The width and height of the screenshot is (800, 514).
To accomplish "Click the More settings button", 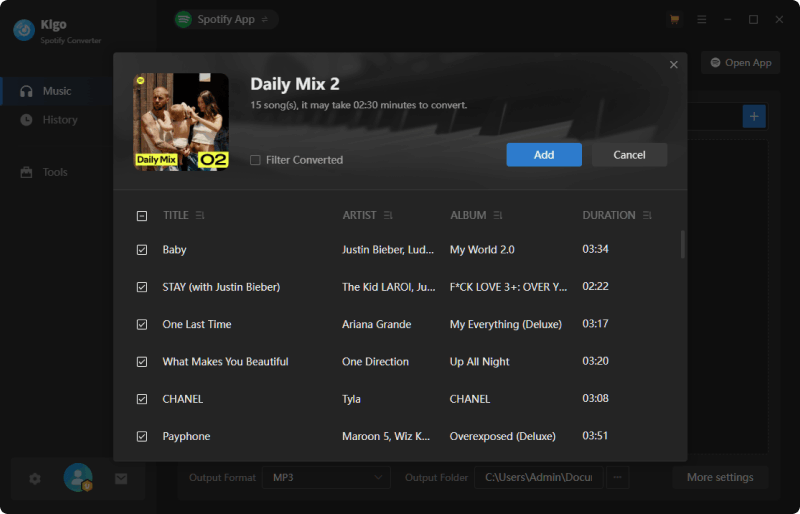I will pyautogui.click(x=720, y=477).
